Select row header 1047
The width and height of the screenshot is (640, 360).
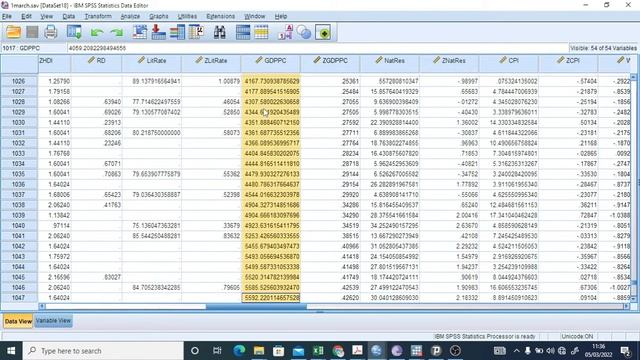[19, 298]
